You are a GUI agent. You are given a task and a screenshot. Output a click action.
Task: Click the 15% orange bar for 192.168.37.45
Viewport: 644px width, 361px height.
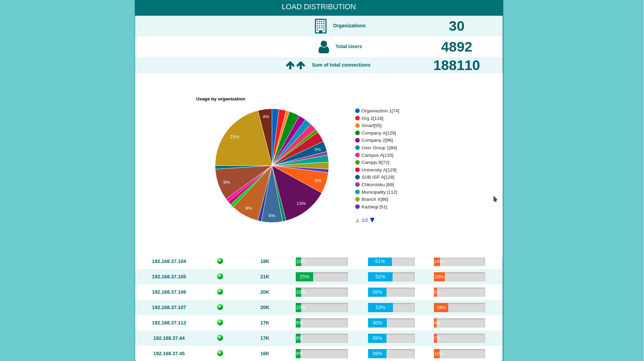tap(437, 354)
